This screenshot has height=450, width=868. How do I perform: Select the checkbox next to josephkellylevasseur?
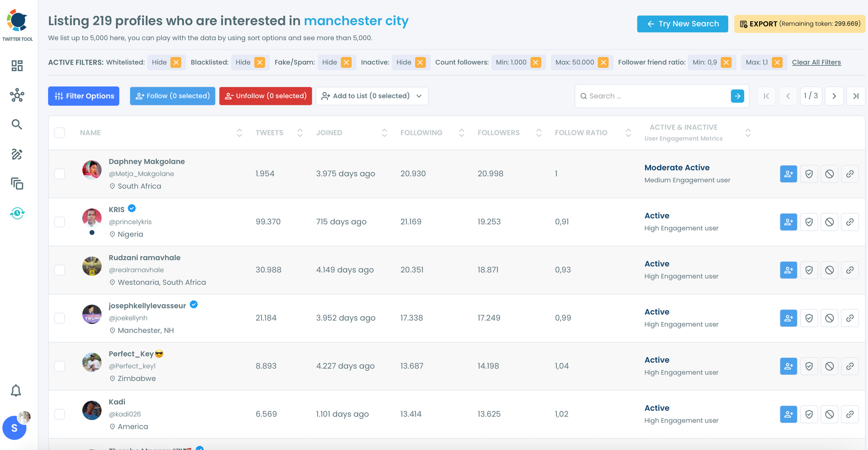(x=59, y=318)
